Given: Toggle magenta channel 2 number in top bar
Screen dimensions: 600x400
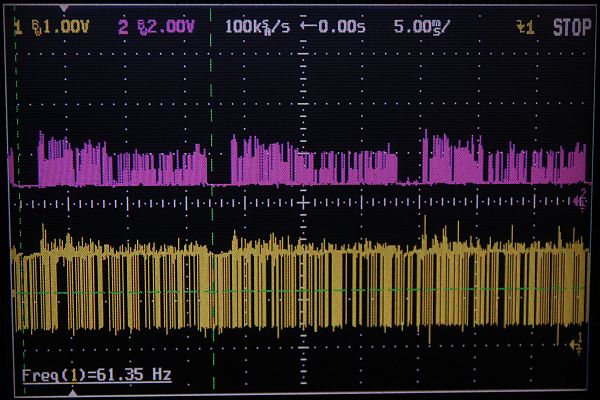Looking at the screenshot, I should (123, 28).
